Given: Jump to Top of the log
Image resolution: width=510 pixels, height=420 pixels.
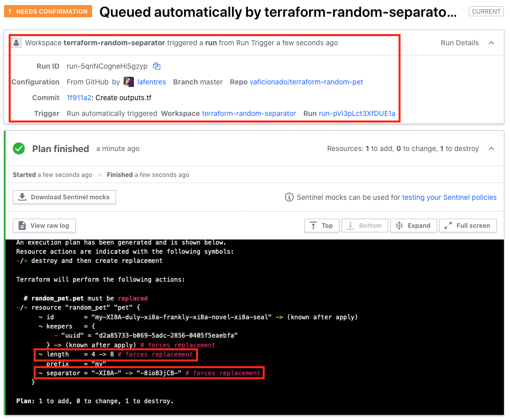Looking at the screenshot, I should point(321,225).
